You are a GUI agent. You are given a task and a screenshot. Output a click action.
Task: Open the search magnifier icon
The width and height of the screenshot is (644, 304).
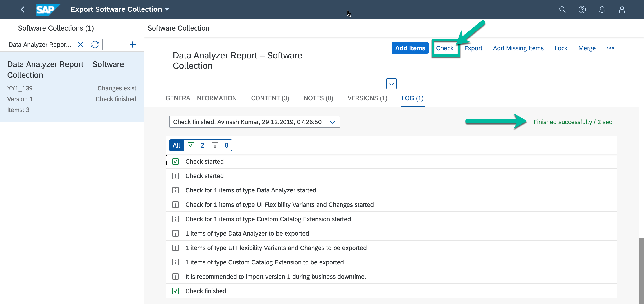[562, 9]
